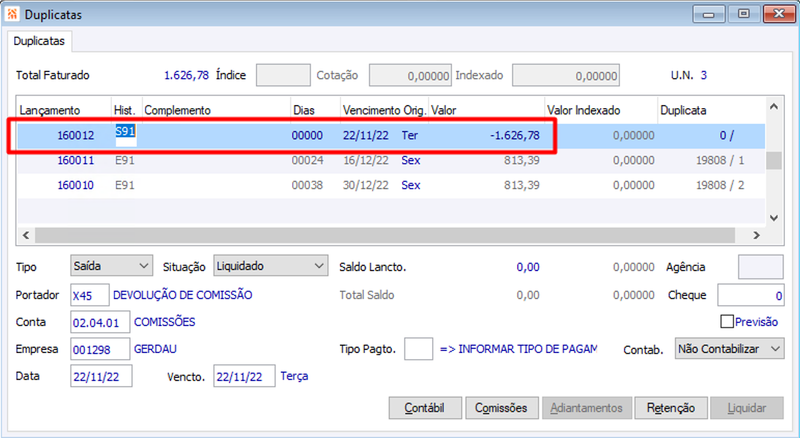This screenshot has height=438, width=800.
Task: Click due date 30/12/22 cell
Action: (366, 185)
